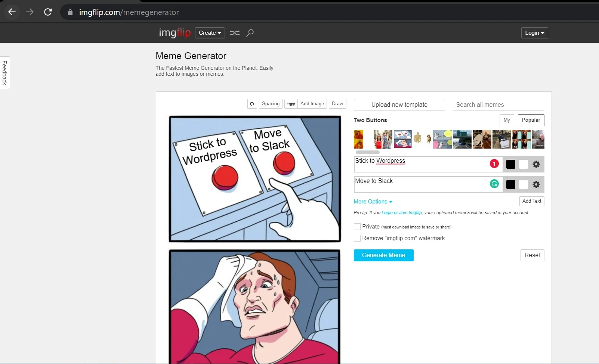Select the Distracted Boyfriend template
Screen dimensions: 599x364
click(x=383, y=139)
